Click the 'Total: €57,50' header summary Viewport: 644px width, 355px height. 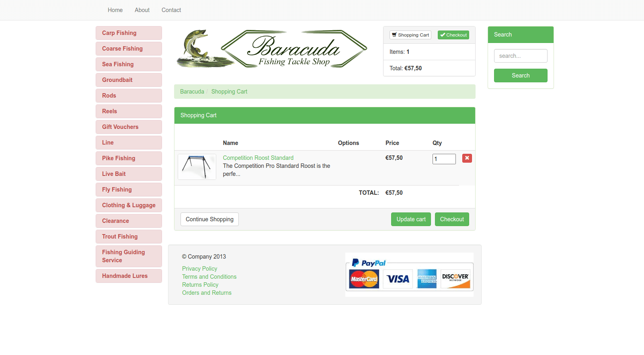[x=406, y=68]
